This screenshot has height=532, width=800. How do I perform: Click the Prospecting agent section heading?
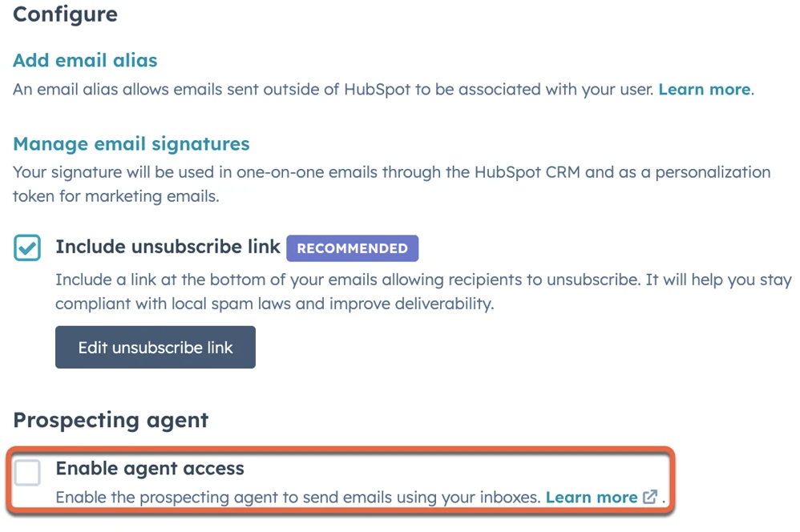(111, 419)
